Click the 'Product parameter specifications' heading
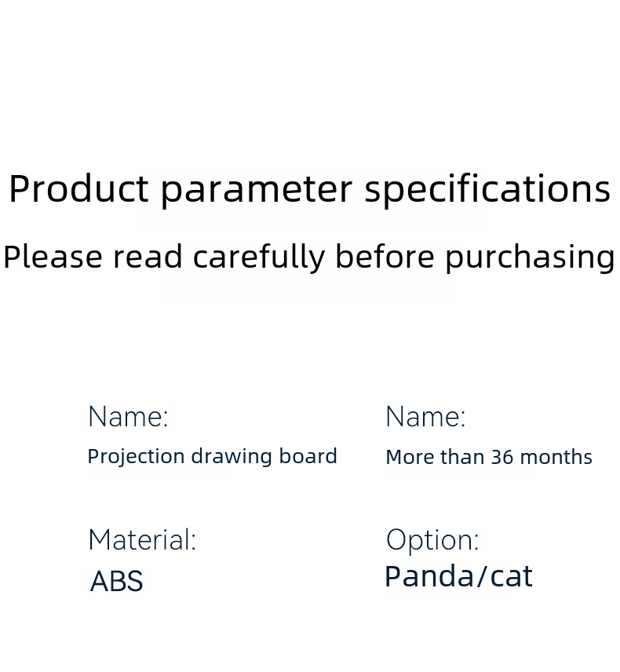620x672 pixels. coord(309,189)
